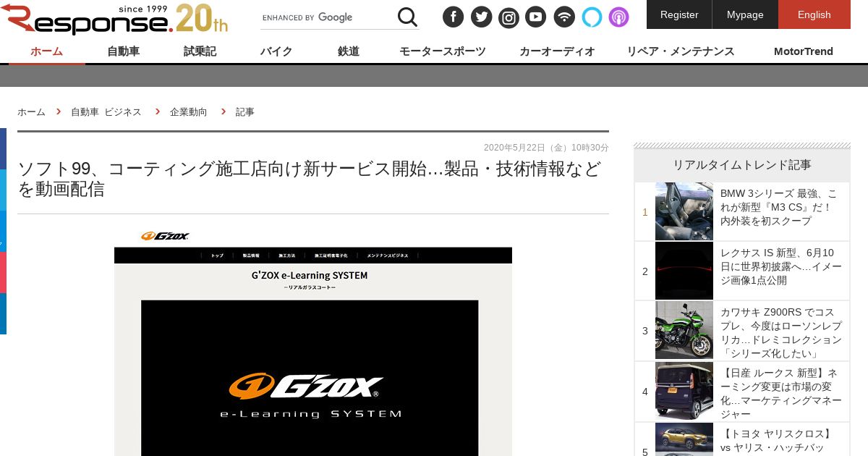Click the Register button
Image resolution: width=868 pixels, height=456 pixels.
click(x=679, y=14)
